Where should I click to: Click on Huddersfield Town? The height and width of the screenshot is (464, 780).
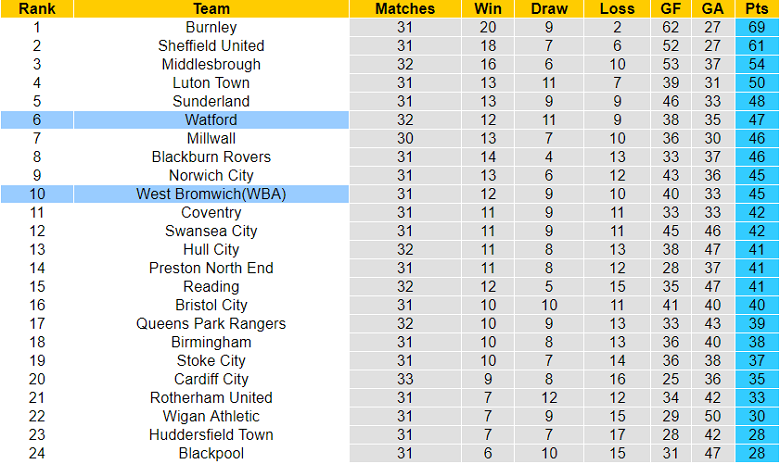[x=211, y=435]
